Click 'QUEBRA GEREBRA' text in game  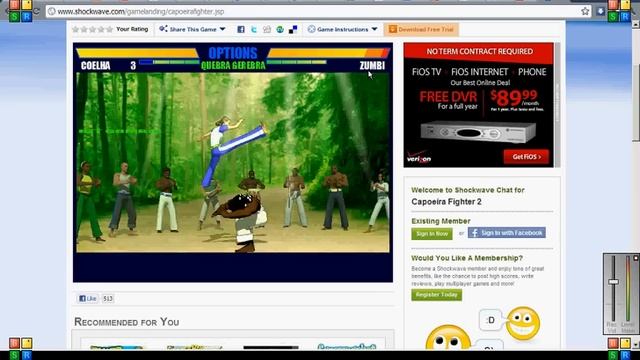pos(233,65)
